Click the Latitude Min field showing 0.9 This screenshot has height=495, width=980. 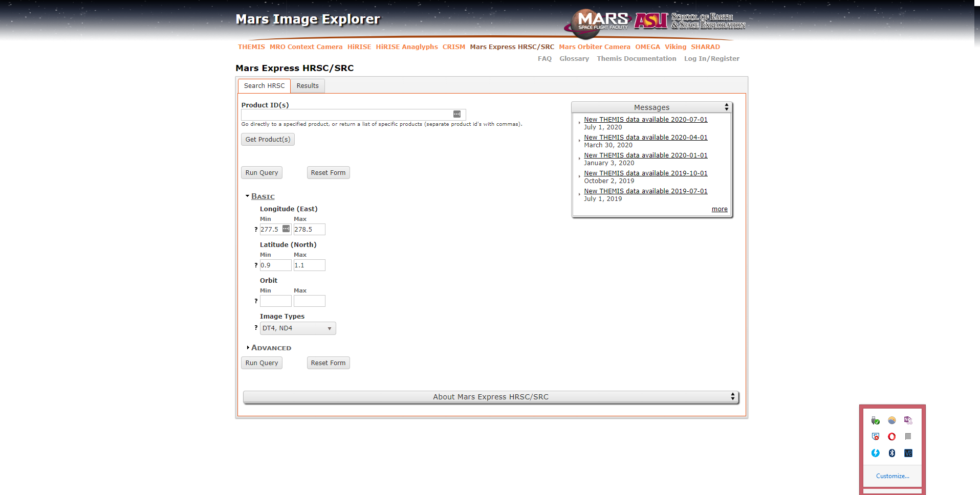(275, 265)
